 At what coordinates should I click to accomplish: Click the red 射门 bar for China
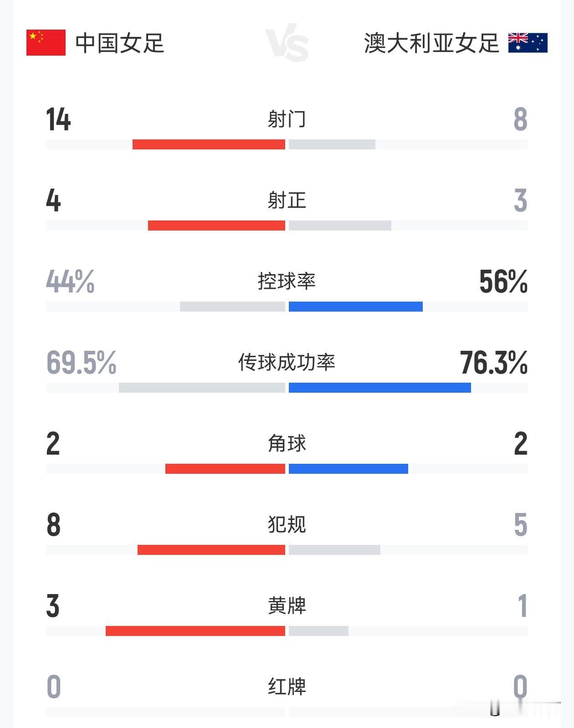point(209,144)
